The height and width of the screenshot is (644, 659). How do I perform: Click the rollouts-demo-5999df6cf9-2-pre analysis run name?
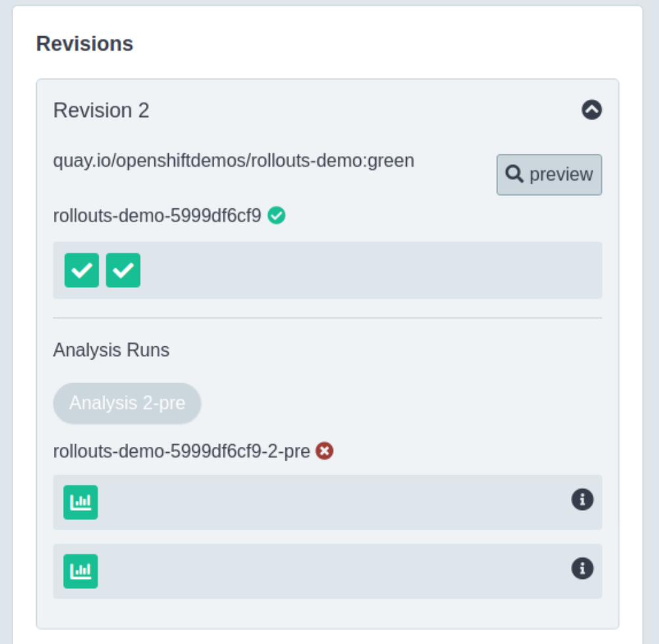pos(181,451)
